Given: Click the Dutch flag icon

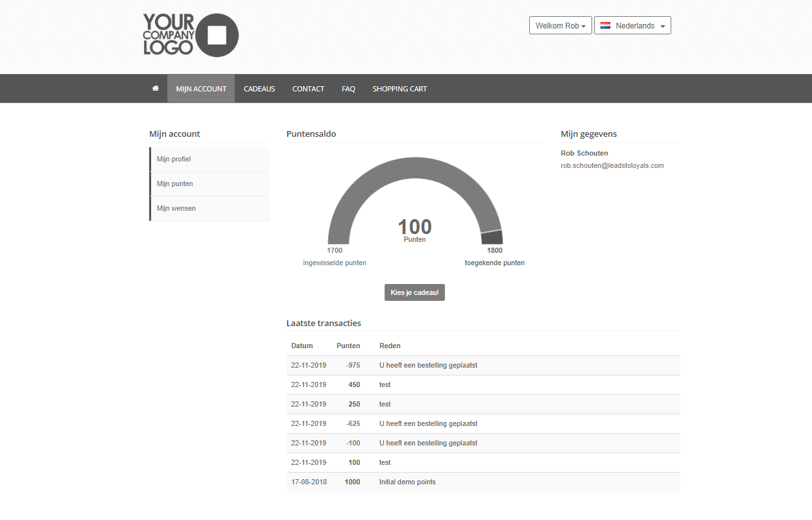Looking at the screenshot, I should point(605,26).
